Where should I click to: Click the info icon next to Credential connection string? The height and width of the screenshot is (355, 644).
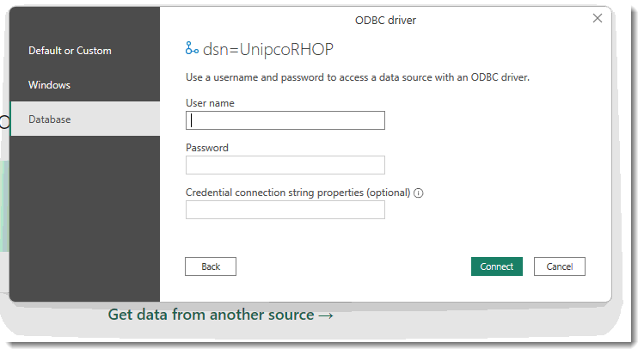(x=419, y=193)
